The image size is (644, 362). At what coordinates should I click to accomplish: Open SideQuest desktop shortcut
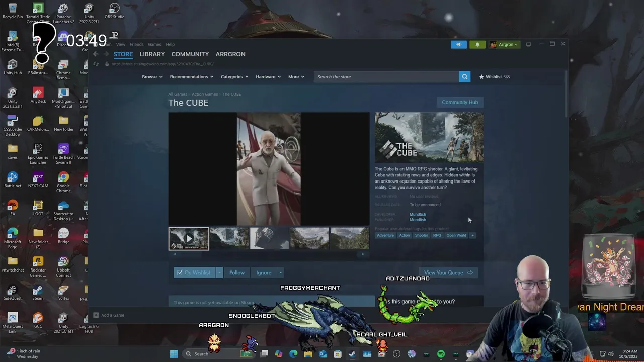[13, 293]
